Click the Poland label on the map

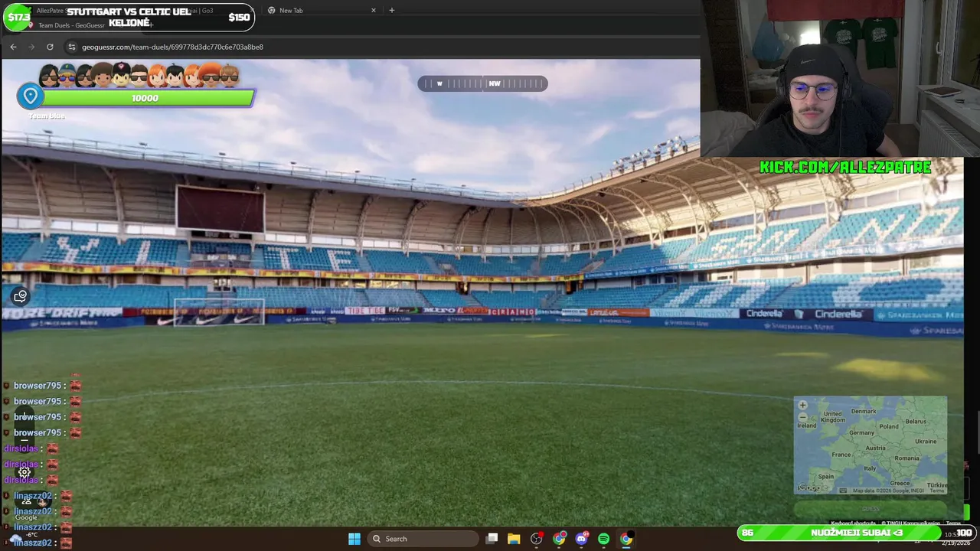[889, 426]
